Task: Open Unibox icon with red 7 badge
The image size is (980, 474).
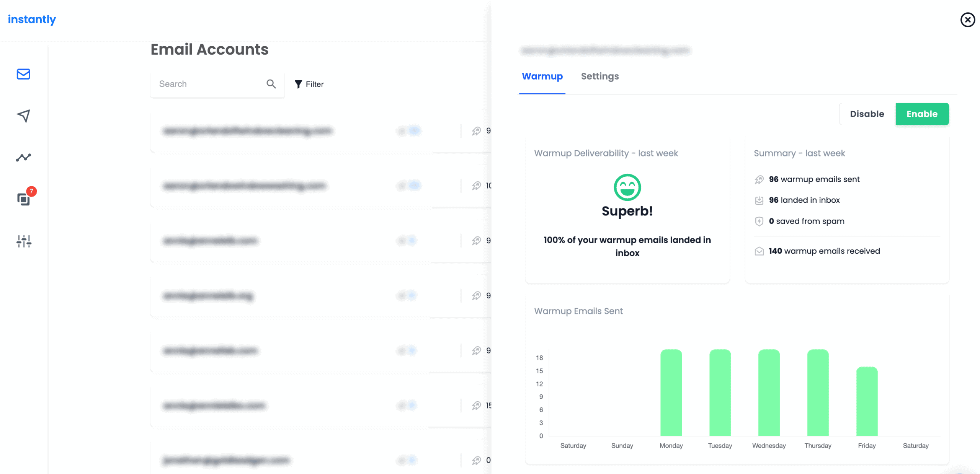Action: (24, 199)
